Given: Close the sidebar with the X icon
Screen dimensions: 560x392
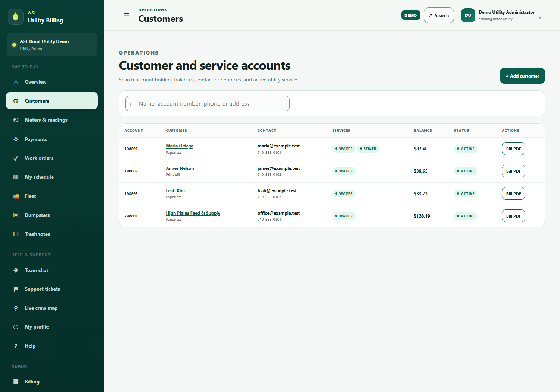Looking at the screenshot, I should pos(88,18).
